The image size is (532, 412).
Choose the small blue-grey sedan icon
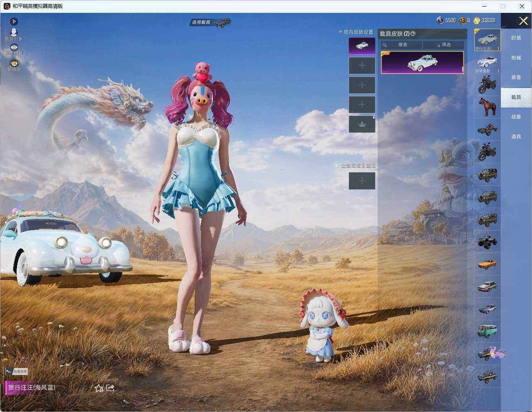(487, 309)
